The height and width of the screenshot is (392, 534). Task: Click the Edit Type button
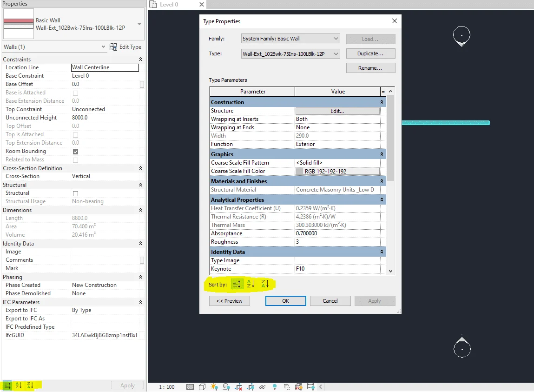pos(125,47)
